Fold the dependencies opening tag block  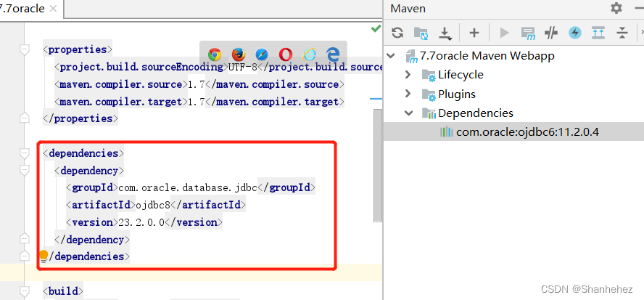pos(25,153)
